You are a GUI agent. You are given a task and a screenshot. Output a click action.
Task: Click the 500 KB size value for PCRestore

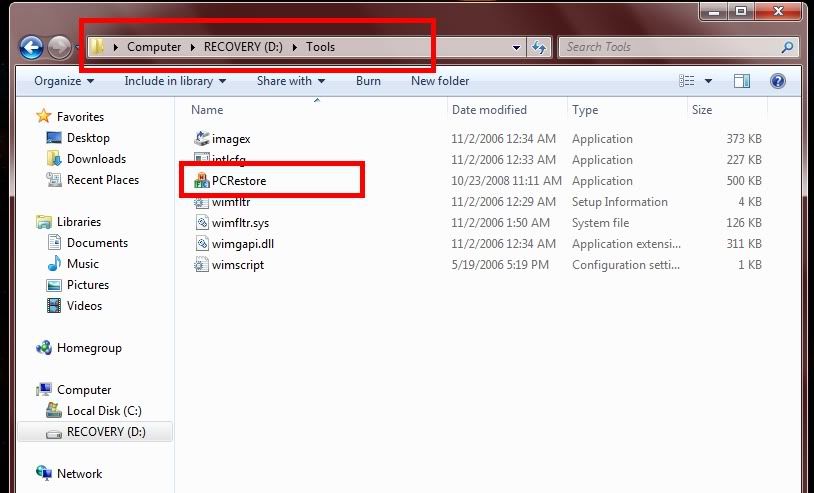(x=744, y=181)
